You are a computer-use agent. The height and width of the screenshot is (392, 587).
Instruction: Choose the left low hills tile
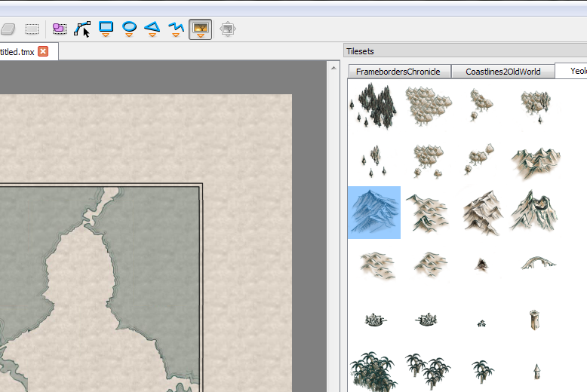376,265
